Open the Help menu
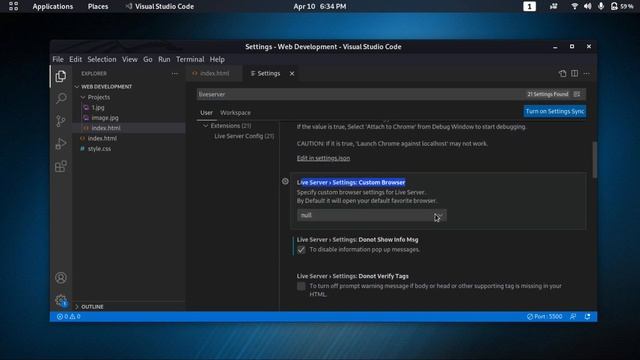Viewport: 640px width, 360px height. point(217,59)
